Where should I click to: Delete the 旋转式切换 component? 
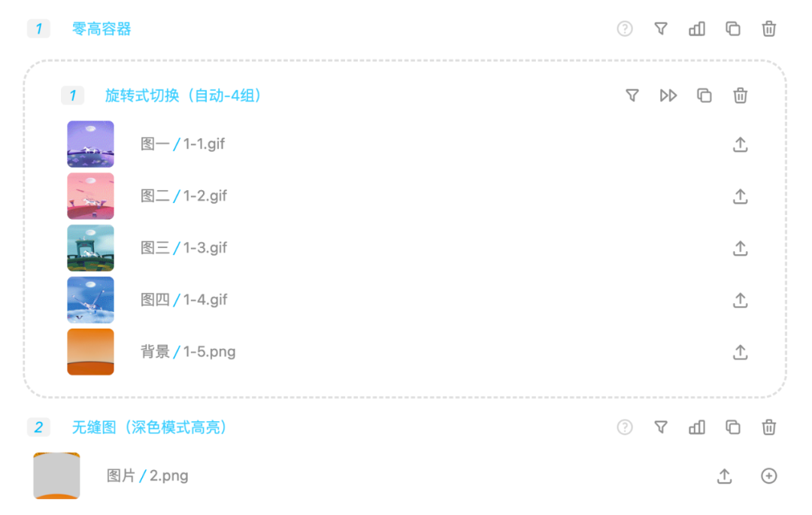click(741, 95)
